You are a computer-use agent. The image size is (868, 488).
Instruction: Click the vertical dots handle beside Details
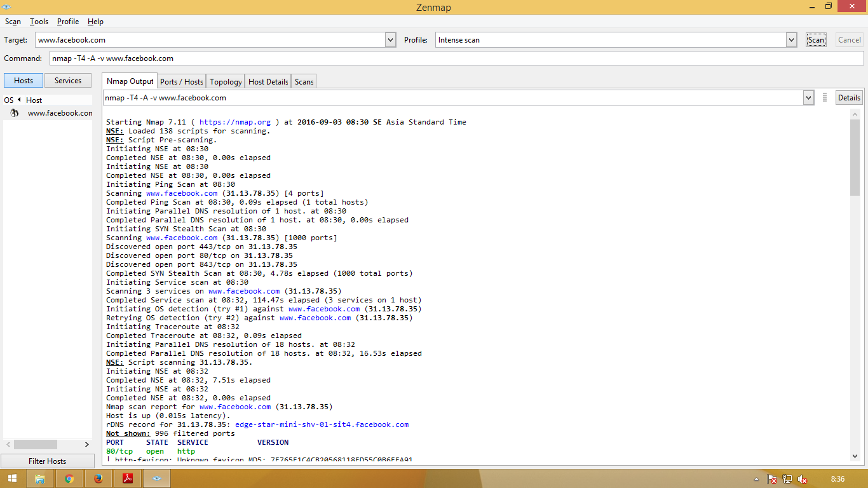click(825, 97)
